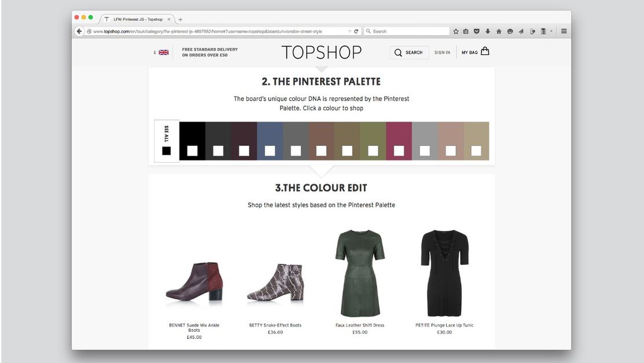644x363 pixels.
Task: Open the sidebars panel dropdown arrow
Action: [x=550, y=31]
